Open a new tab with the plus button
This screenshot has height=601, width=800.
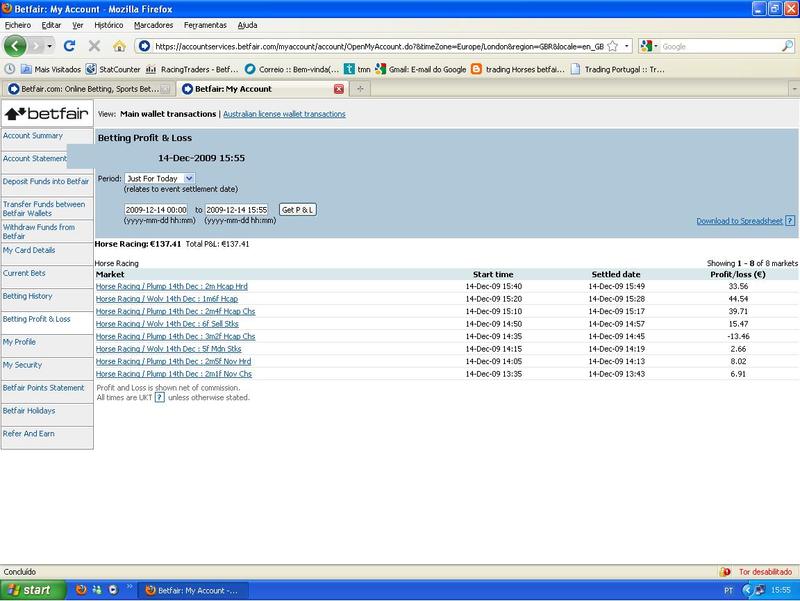pyautogui.click(x=360, y=89)
